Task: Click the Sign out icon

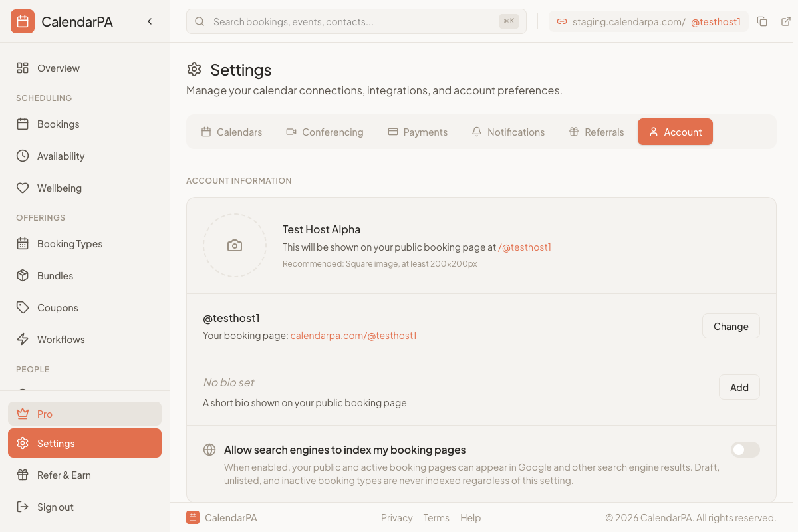Action: tap(23, 507)
